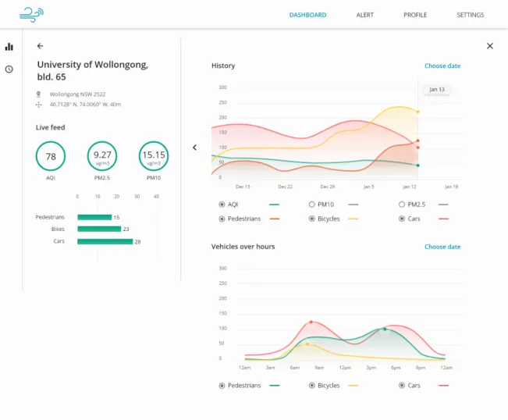Image resolution: width=508 pixels, height=420 pixels.
Task: Switch to the ALERT tab
Action: click(364, 15)
